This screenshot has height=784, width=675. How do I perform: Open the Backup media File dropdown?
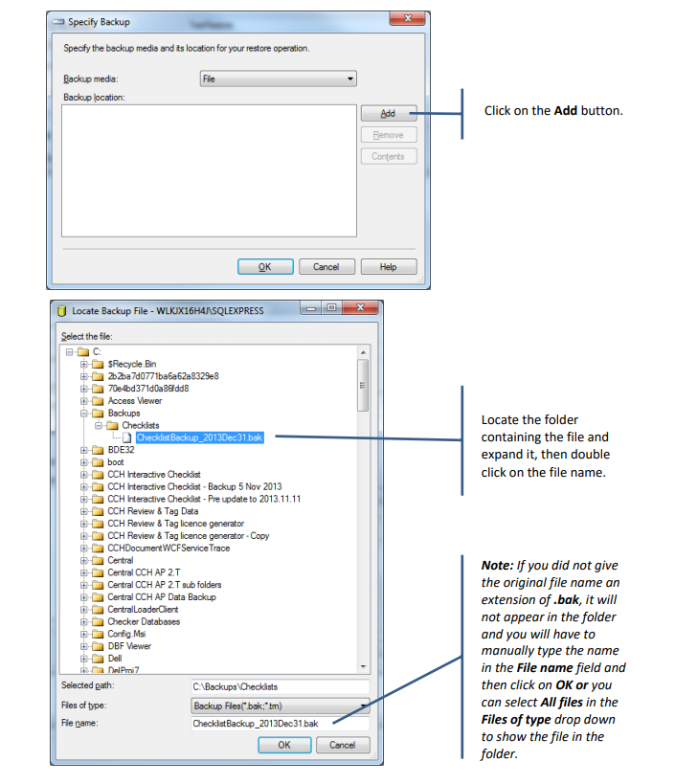(x=278, y=79)
